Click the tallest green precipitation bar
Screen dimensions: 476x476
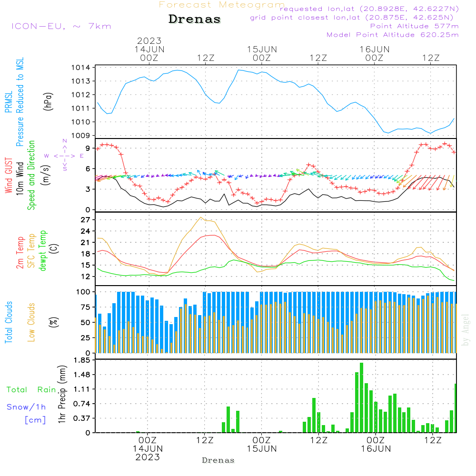[361, 397]
